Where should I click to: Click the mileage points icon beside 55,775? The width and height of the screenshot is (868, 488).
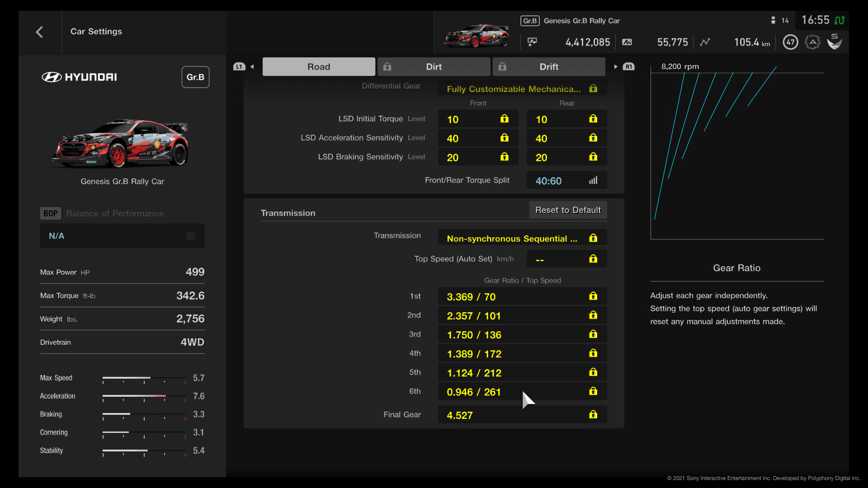click(x=627, y=42)
